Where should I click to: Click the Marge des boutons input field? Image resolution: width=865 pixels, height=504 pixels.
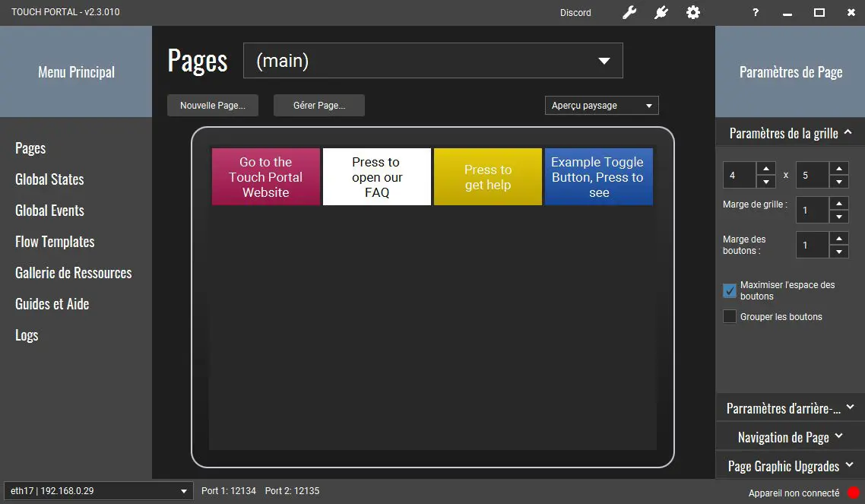pyautogui.click(x=812, y=245)
